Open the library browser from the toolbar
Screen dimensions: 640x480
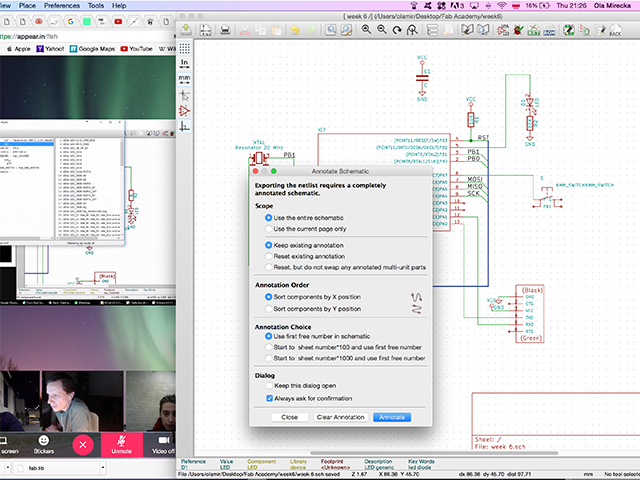click(x=483, y=30)
